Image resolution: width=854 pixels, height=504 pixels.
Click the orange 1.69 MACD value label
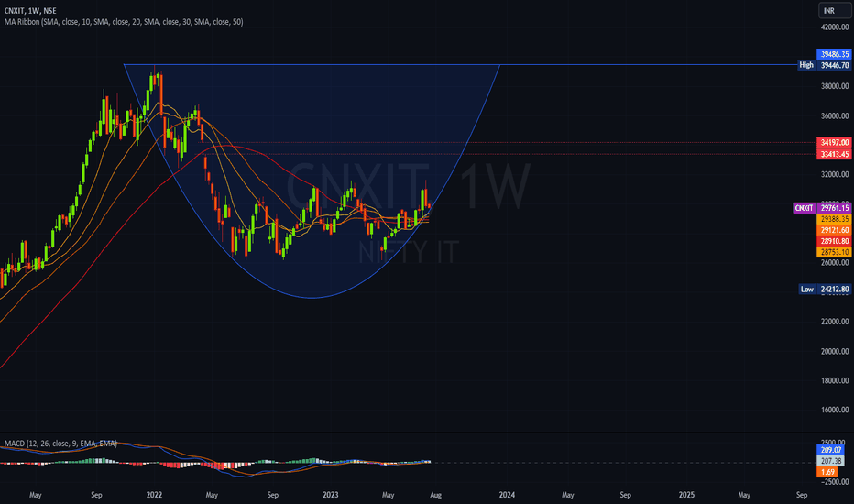pyautogui.click(x=827, y=472)
